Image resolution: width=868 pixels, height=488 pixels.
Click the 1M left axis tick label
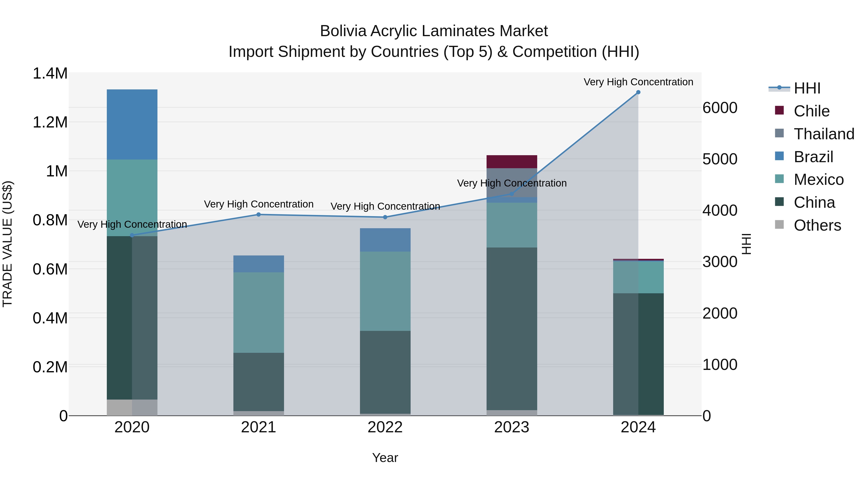[x=57, y=171]
